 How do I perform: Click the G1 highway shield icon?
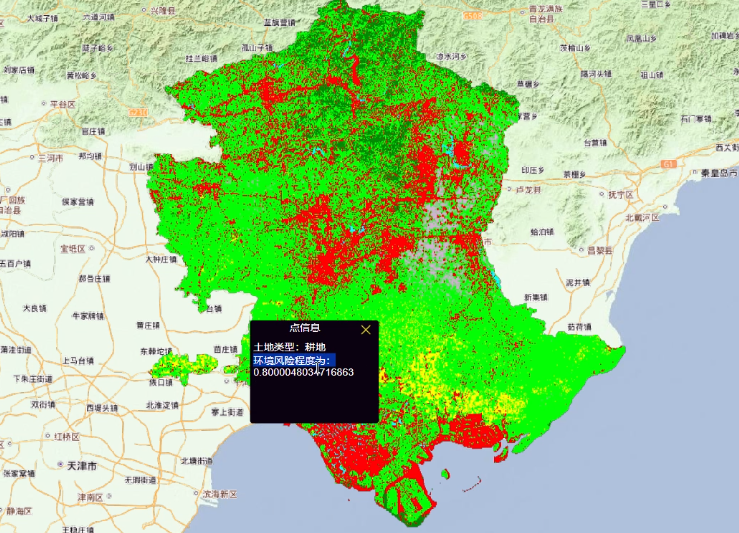click(x=668, y=163)
